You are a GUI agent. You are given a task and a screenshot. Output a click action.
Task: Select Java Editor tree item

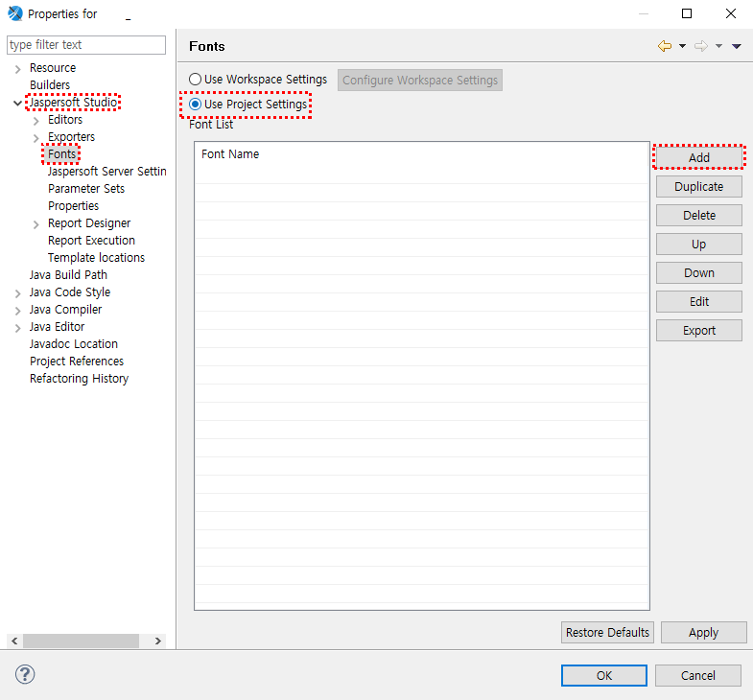point(58,327)
